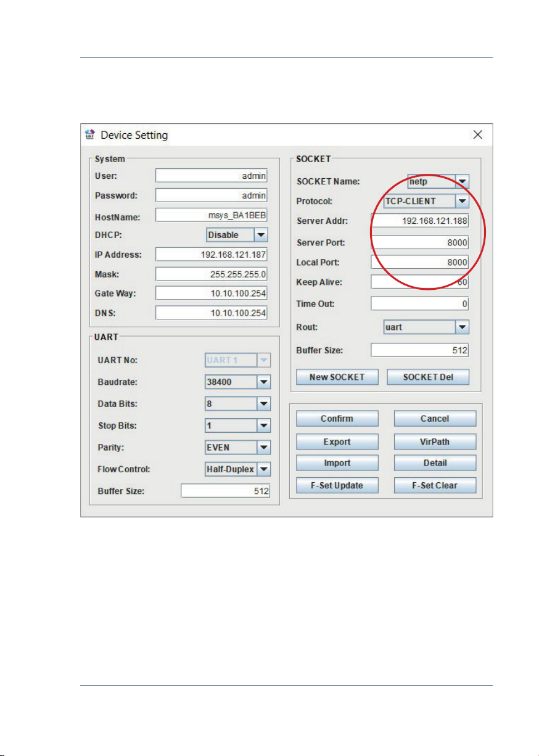The height and width of the screenshot is (756, 539).
Task: Click the IP Address field
Action: coord(212,255)
